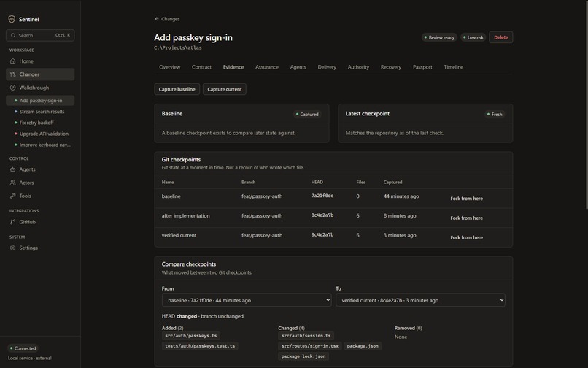Switch to the Contract tab
The image size is (588, 368).
point(201,67)
